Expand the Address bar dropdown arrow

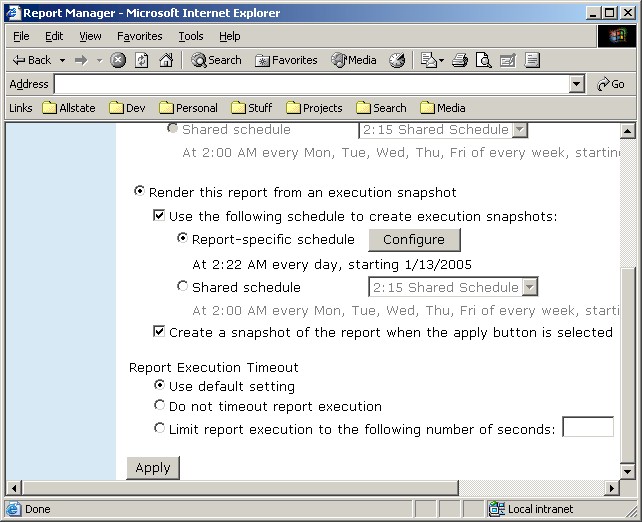point(576,84)
